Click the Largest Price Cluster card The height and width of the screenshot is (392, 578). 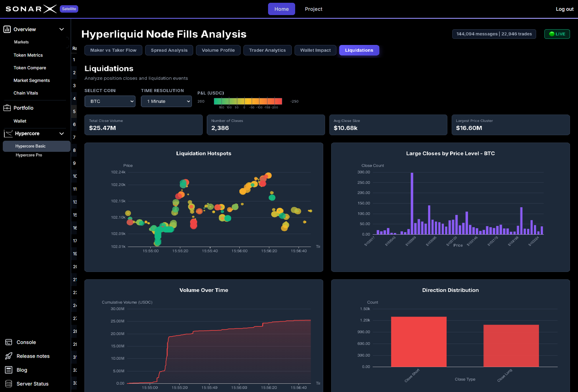tap(511, 125)
